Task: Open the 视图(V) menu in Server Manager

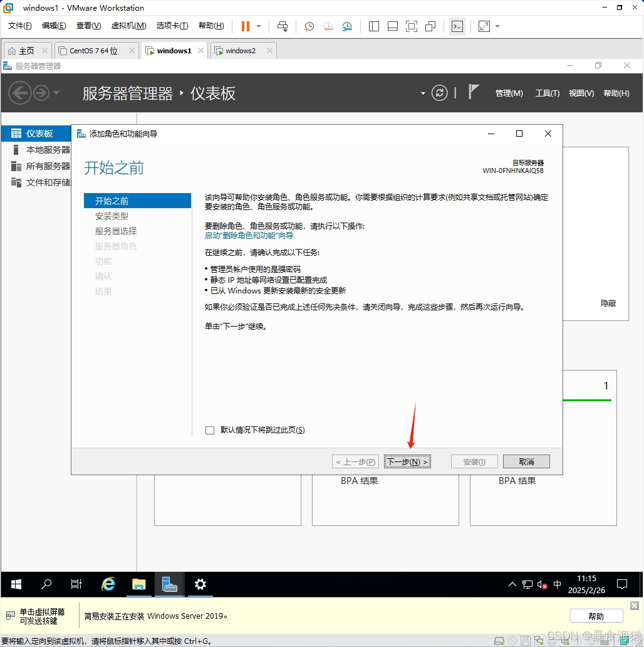Action: click(581, 93)
